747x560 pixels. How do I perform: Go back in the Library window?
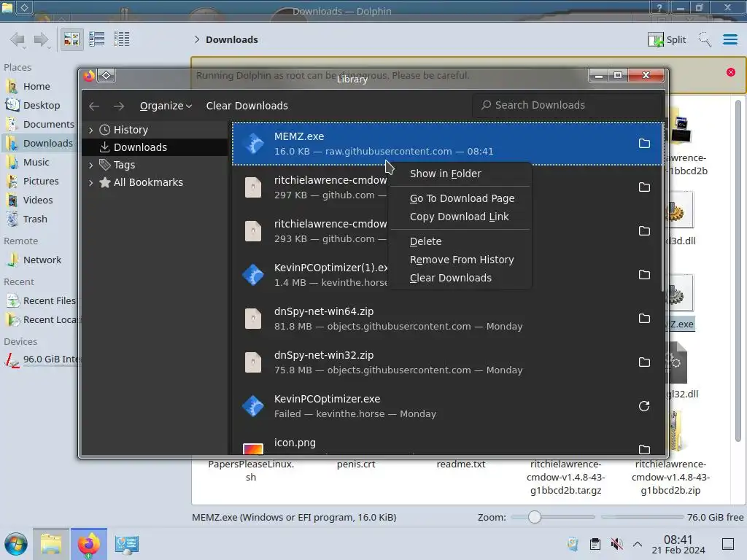[94, 106]
